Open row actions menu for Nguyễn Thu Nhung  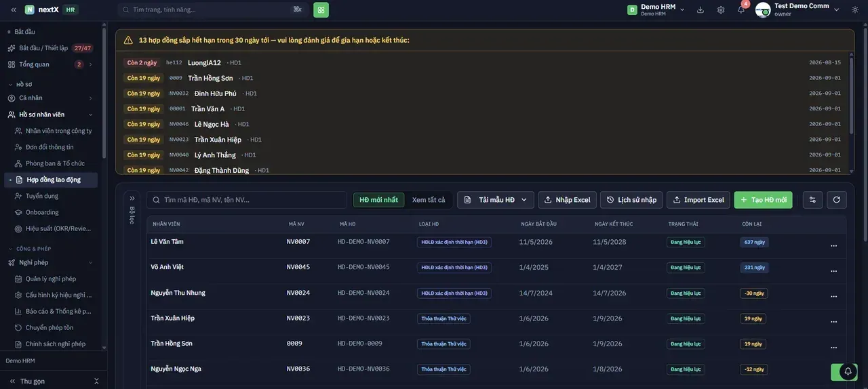[x=834, y=296]
